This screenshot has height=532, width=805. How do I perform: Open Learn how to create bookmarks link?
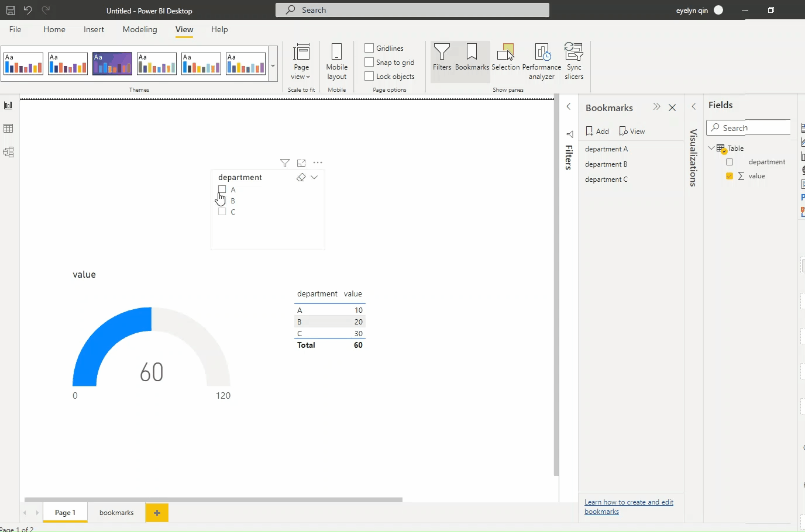click(x=629, y=507)
